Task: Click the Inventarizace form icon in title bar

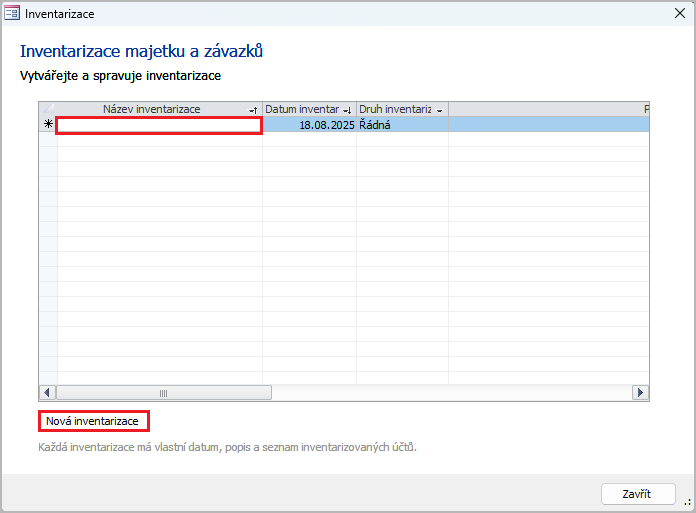Action: click(12, 15)
